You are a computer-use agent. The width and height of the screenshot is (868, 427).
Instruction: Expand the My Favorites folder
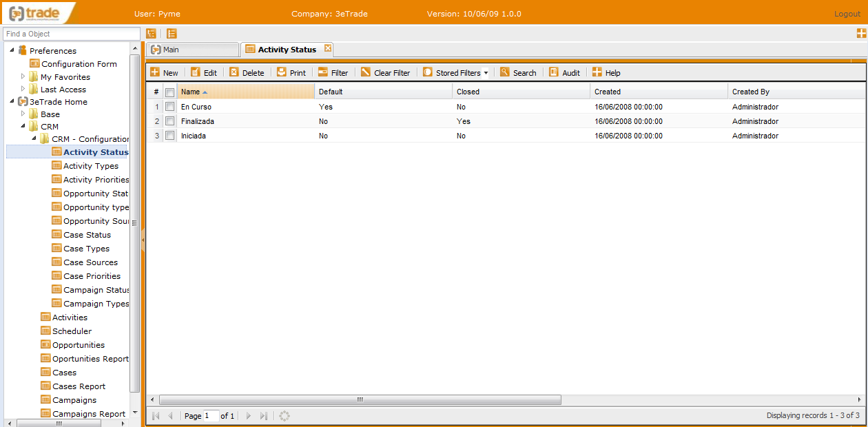click(x=23, y=76)
